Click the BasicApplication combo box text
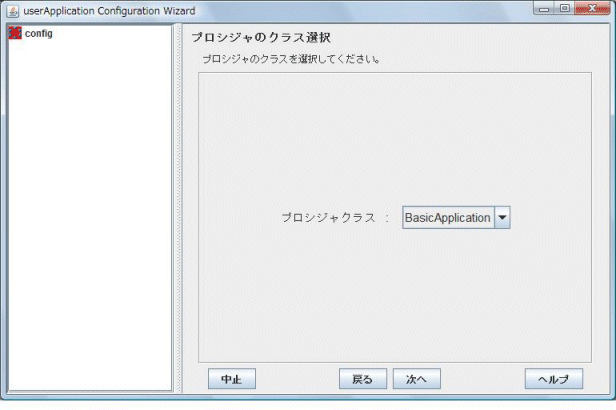616x410 pixels. pos(448,217)
